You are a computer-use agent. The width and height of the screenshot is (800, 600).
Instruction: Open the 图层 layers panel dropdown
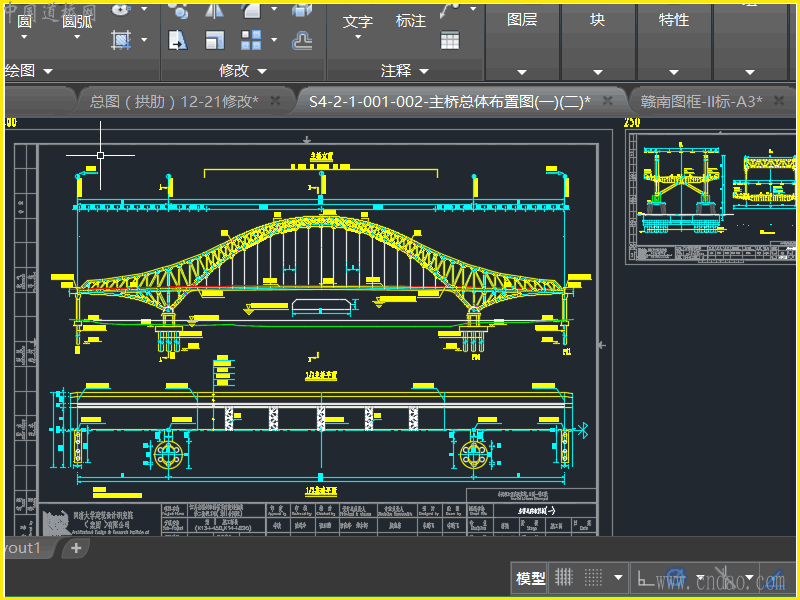[522, 20]
